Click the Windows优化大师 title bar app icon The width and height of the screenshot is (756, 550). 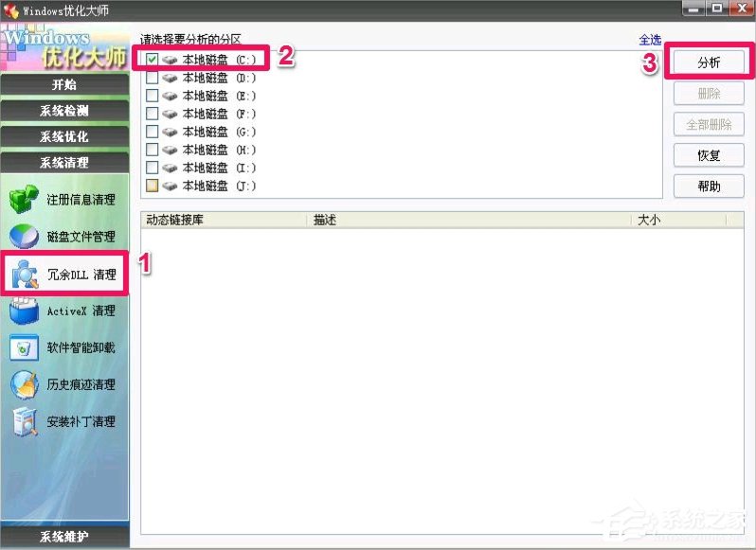[10, 10]
